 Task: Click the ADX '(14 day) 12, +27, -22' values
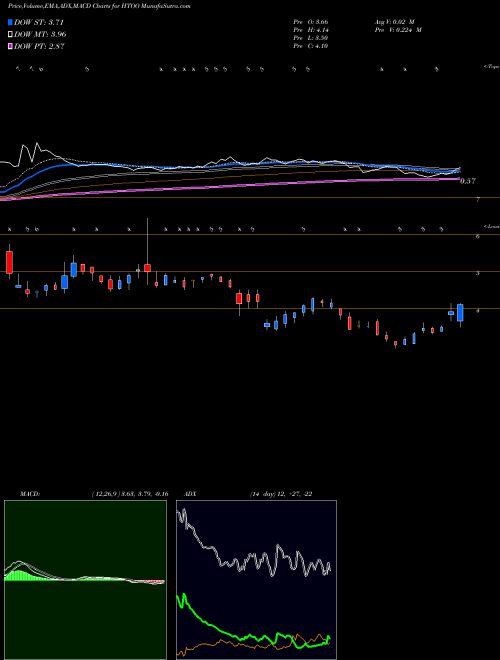(281, 494)
